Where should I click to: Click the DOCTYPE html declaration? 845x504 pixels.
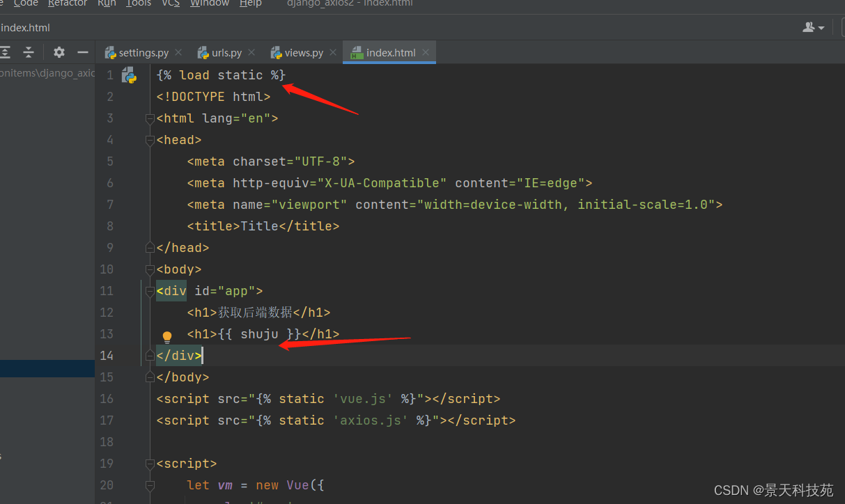[x=213, y=97]
